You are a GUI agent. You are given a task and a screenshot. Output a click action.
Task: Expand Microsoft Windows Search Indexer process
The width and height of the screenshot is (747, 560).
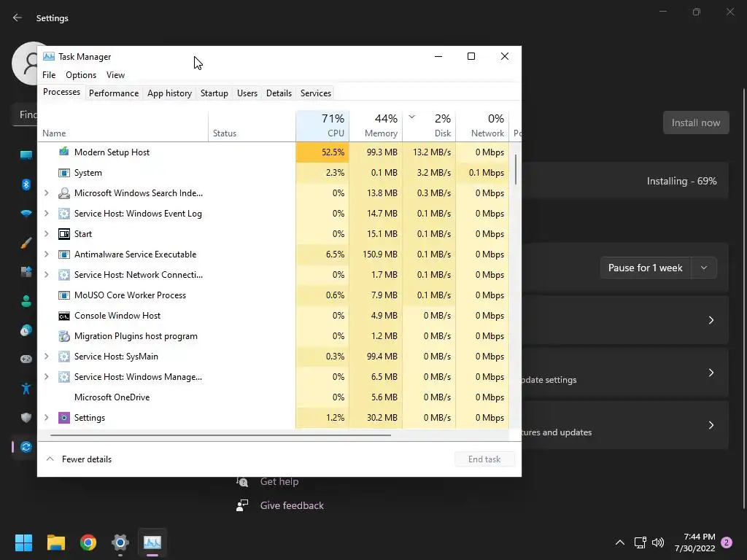point(46,192)
